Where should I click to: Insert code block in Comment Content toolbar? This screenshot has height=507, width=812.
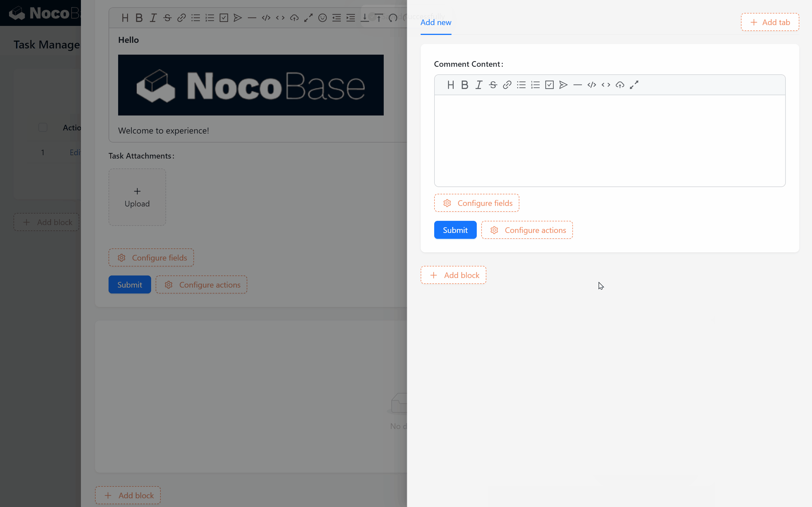592,85
